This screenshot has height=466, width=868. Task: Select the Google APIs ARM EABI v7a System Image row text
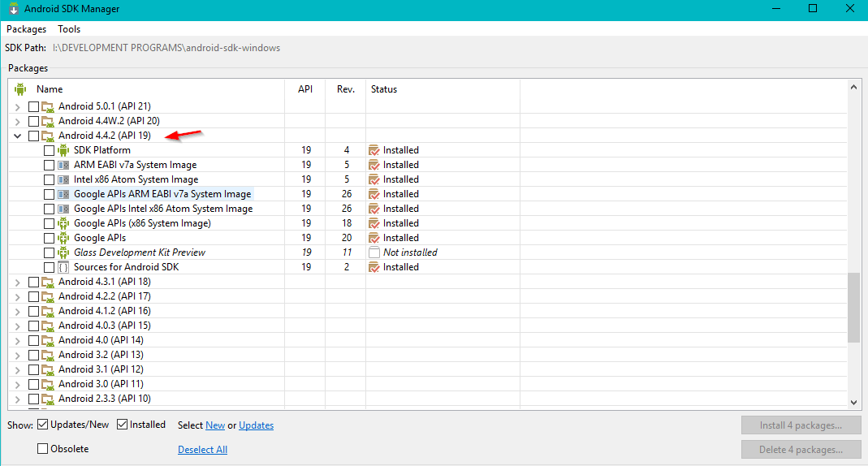tap(162, 194)
